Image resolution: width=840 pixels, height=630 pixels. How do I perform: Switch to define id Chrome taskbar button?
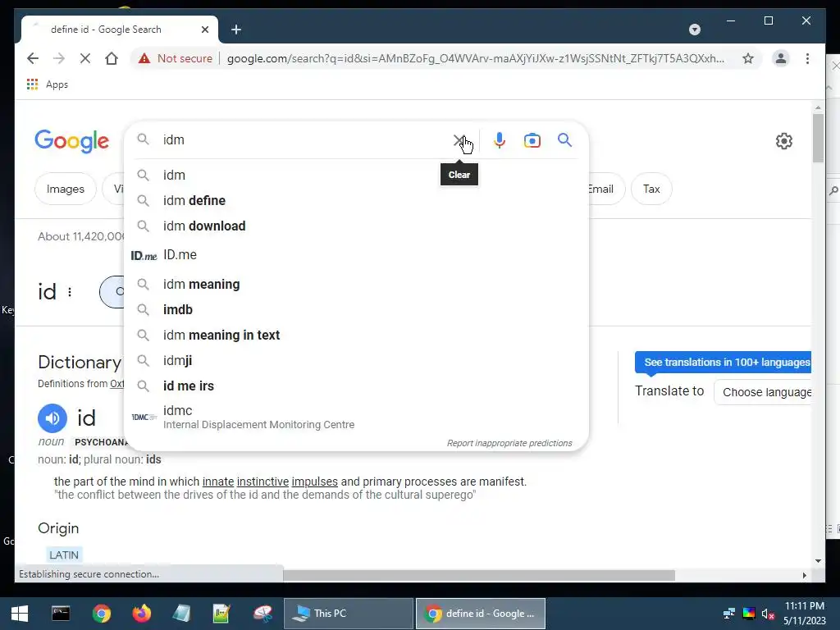pyautogui.click(x=481, y=614)
